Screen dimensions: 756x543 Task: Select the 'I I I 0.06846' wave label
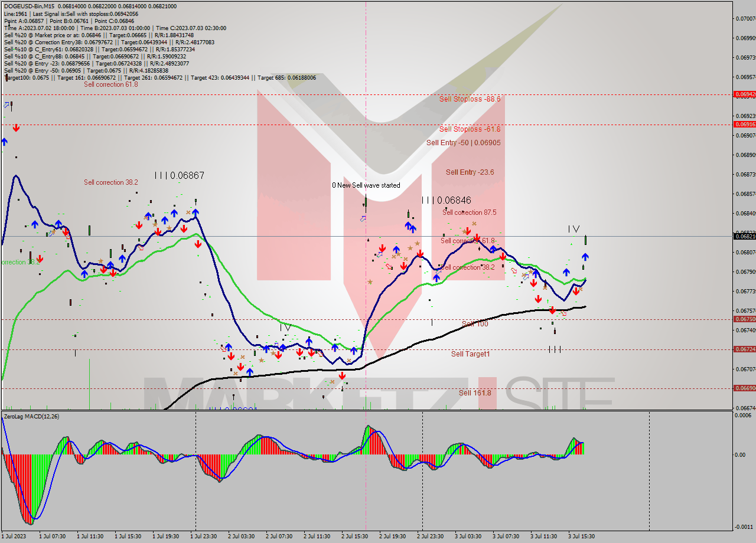(x=446, y=201)
